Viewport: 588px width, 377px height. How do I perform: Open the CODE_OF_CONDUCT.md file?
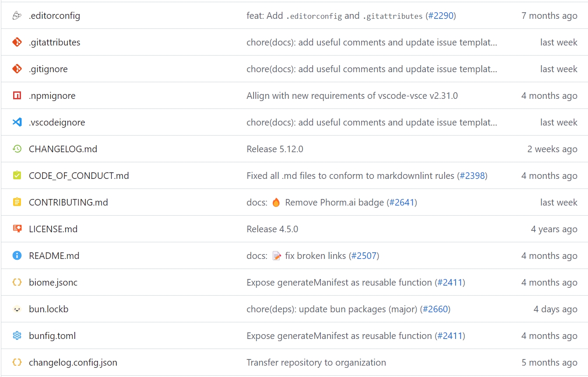point(79,176)
